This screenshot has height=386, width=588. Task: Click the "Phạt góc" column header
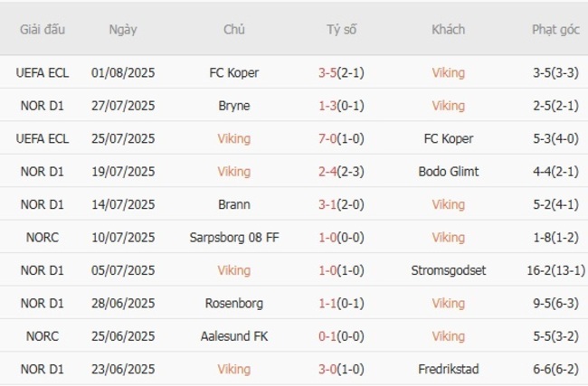pyautogui.click(x=555, y=29)
